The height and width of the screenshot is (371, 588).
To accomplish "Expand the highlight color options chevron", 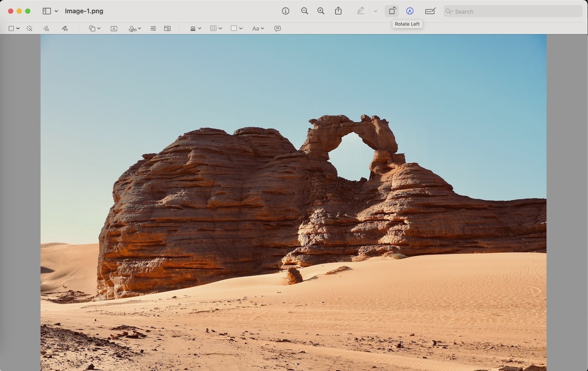I will click(376, 11).
